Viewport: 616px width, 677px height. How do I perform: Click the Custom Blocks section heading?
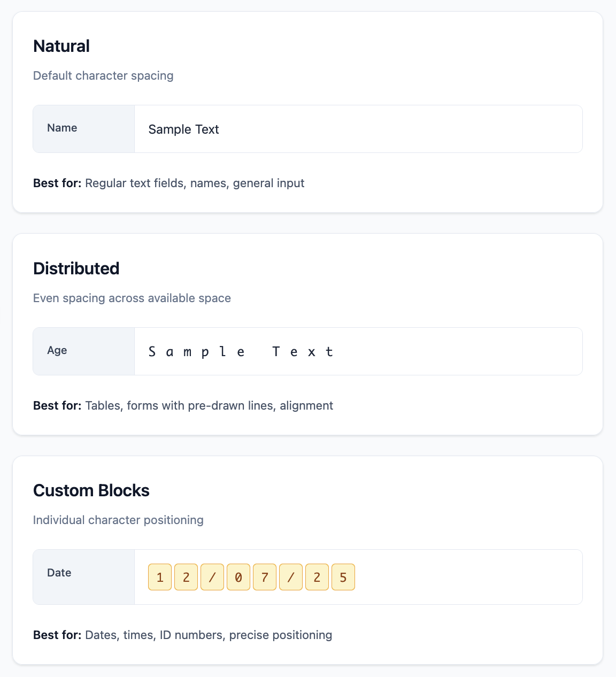(91, 490)
